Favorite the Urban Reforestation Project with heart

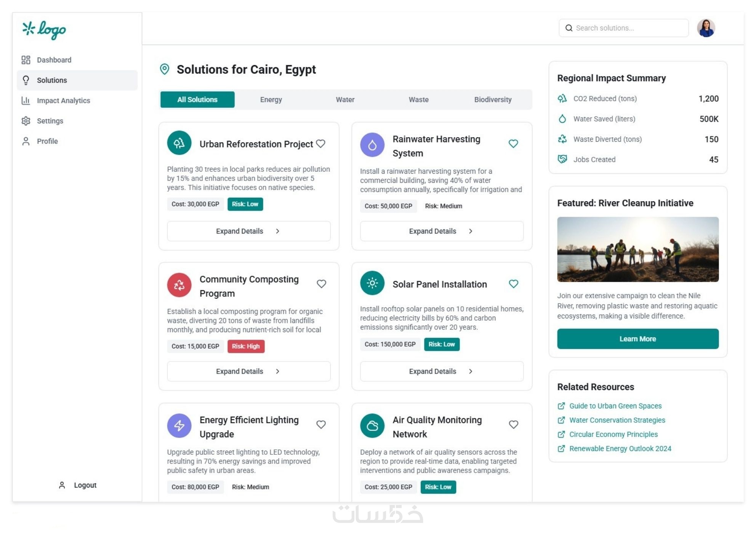pos(320,144)
